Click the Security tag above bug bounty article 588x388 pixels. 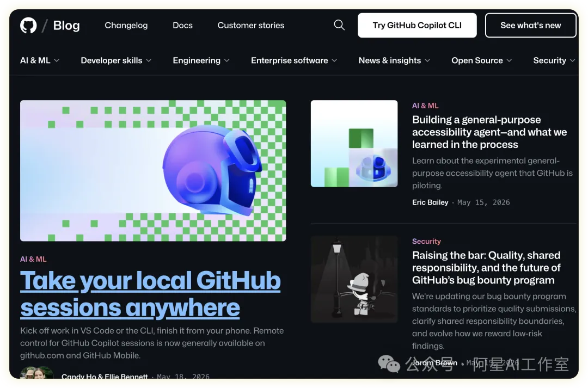pyautogui.click(x=426, y=242)
